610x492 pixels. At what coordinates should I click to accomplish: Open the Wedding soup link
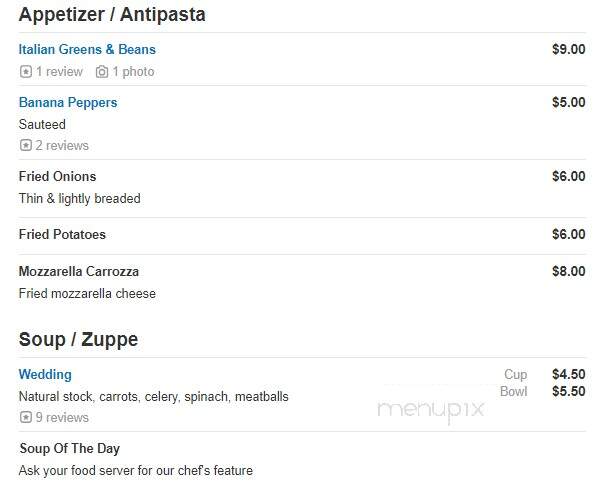click(45, 374)
